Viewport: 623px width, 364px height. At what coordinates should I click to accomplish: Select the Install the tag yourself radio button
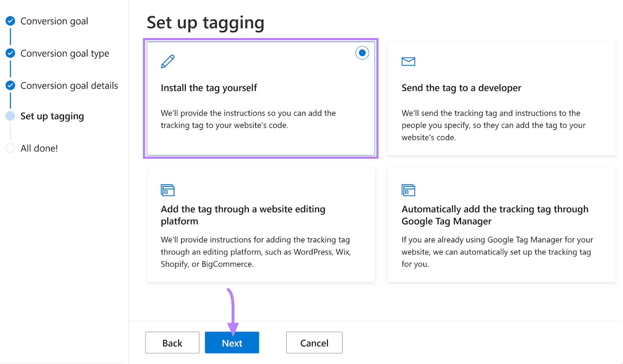[362, 53]
